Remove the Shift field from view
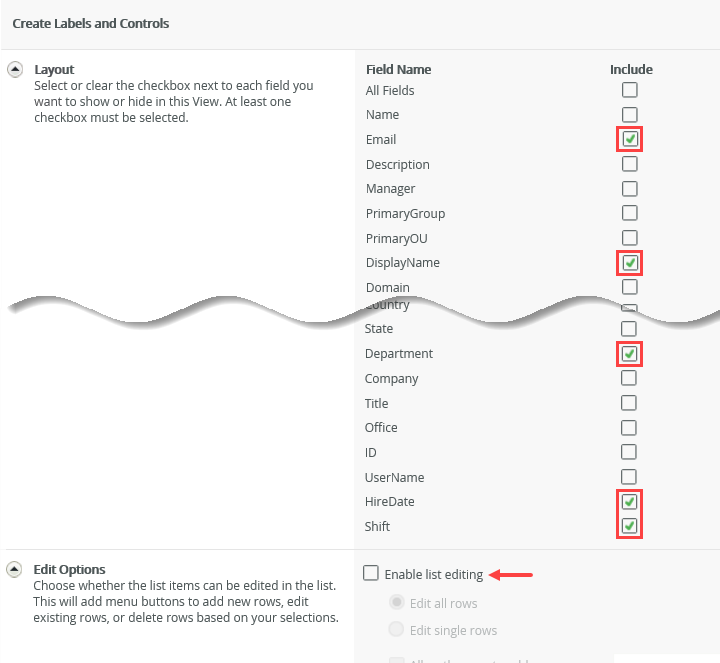Image resolution: width=720 pixels, height=663 pixels. (x=629, y=526)
